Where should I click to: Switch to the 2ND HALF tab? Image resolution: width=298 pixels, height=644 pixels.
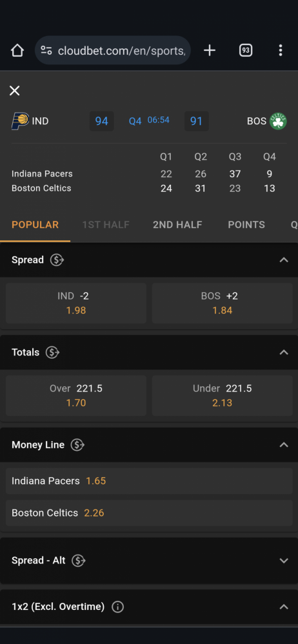(x=177, y=225)
